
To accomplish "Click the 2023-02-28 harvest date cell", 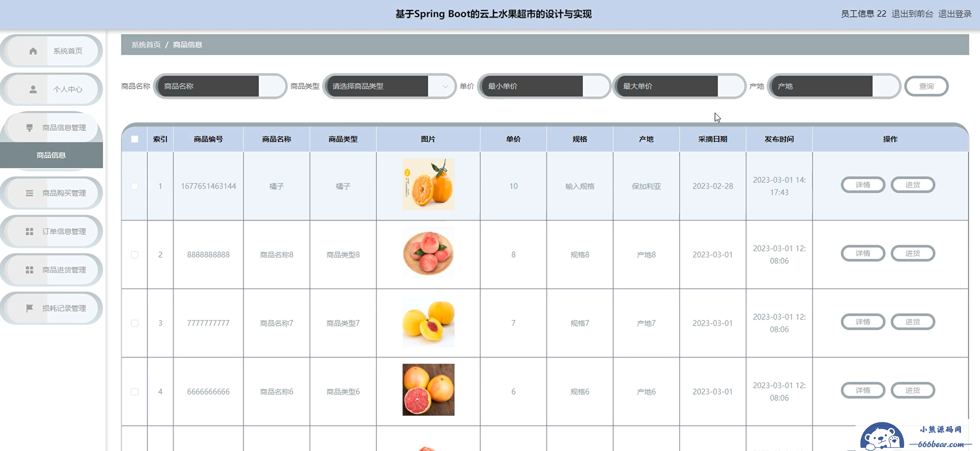I will (713, 186).
